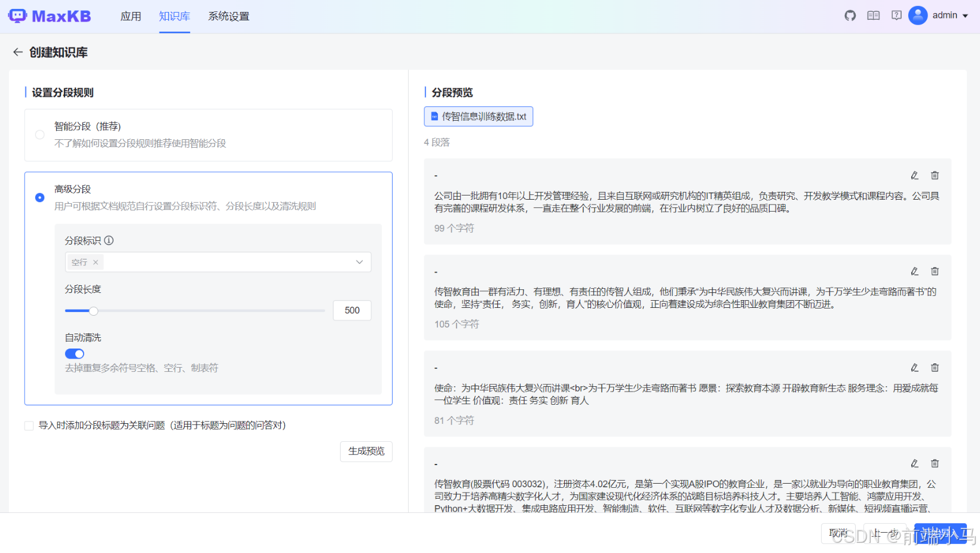The width and height of the screenshot is (980, 553).
Task: Select 高级分段 radio option
Action: pos(40,197)
